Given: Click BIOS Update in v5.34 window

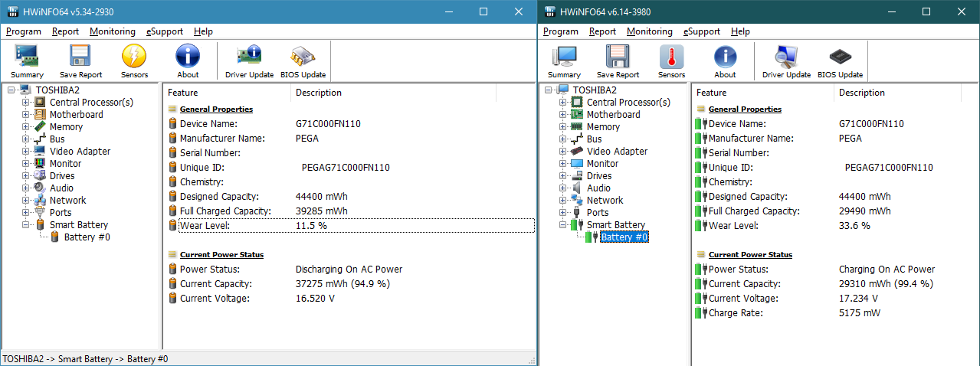Looking at the screenshot, I should tap(303, 61).
